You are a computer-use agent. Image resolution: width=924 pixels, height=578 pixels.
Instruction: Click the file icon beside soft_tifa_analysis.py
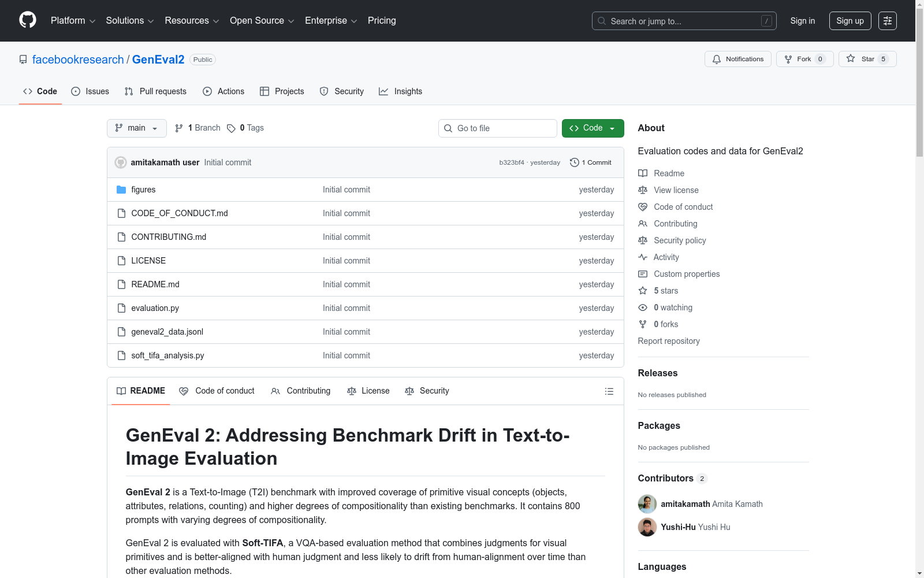click(121, 355)
